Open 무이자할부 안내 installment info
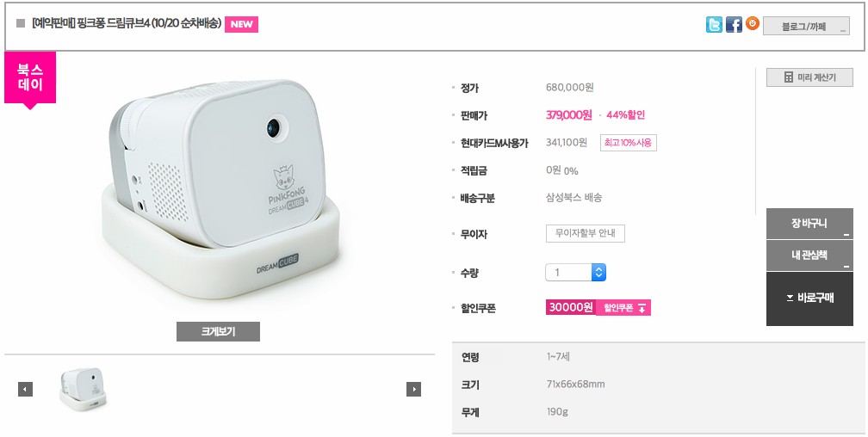The image size is (868, 437). point(586,233)
